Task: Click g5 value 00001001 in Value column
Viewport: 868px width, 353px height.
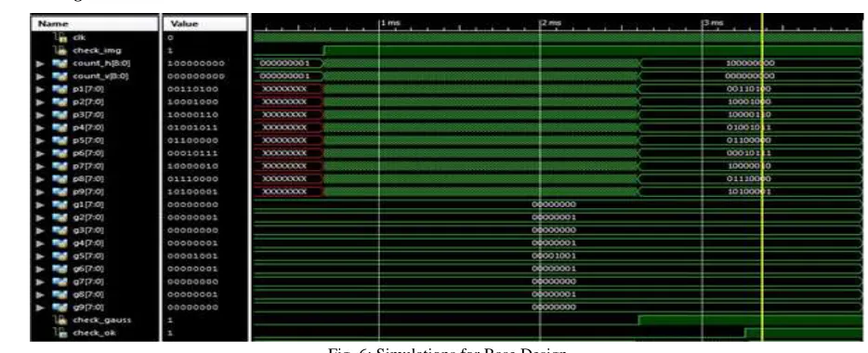Action: tap(193, 256)
